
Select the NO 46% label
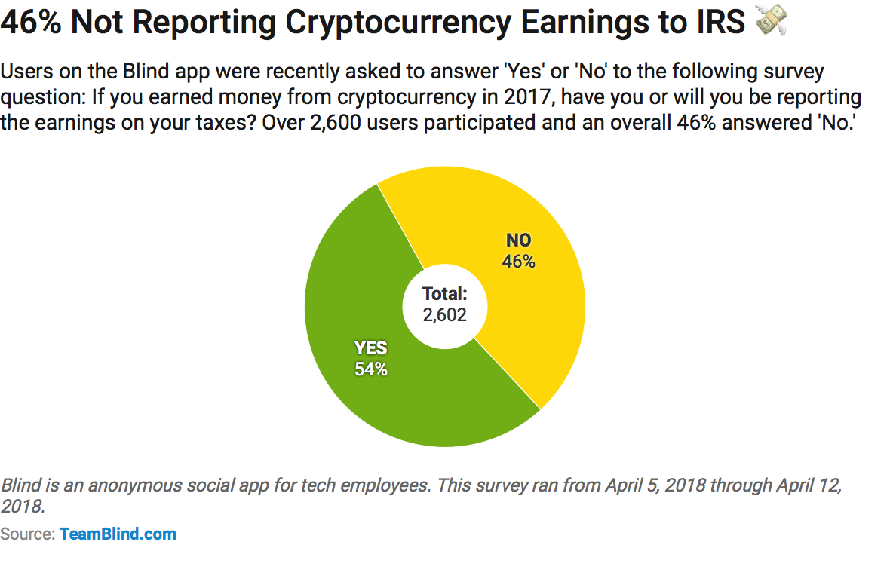[519, 251]
